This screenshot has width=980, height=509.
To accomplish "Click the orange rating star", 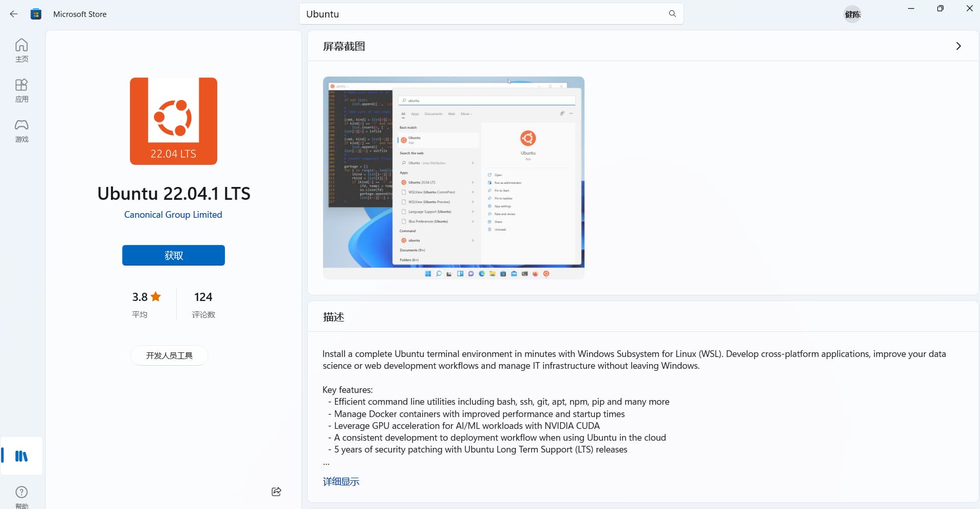I will pos(156,296).
